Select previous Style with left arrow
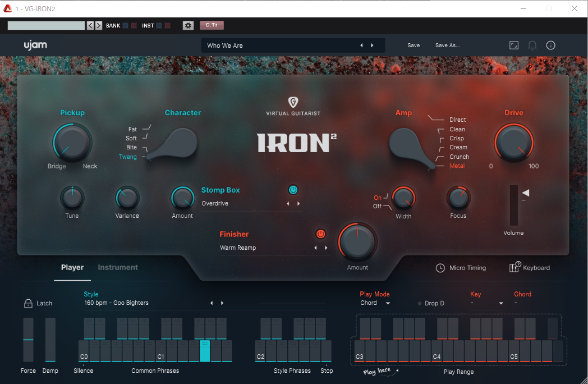Viewport: 588px width, 384px height. click(212, 303)
